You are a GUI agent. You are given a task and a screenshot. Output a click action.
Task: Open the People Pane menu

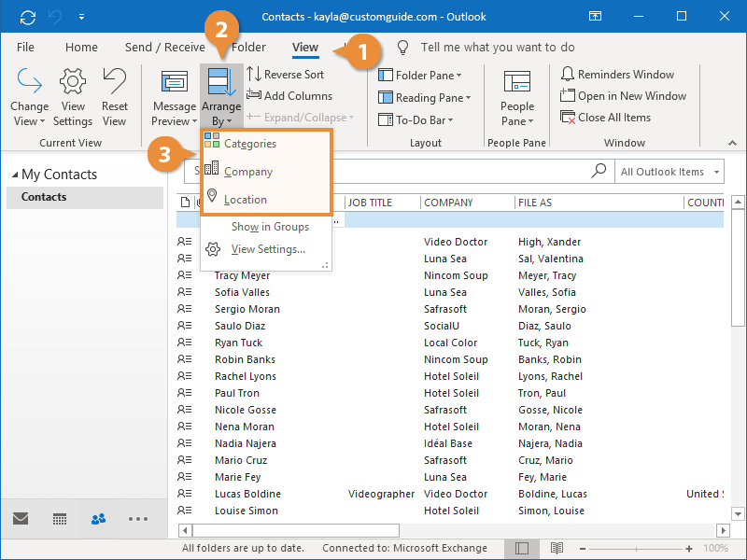point(517,98)
